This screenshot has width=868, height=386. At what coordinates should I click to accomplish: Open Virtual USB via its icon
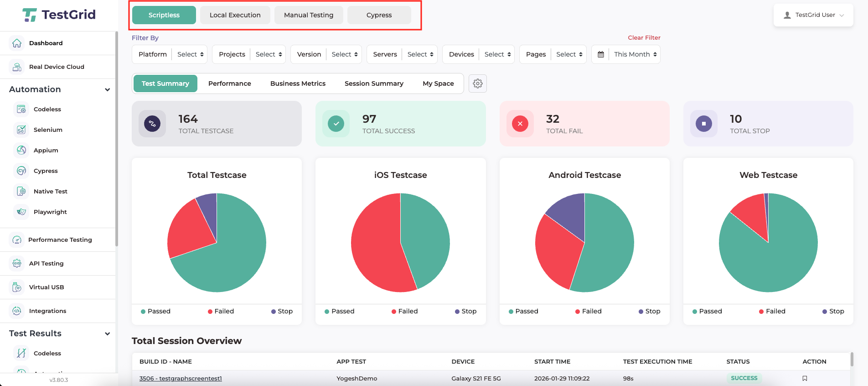pyautogui.click(x=17, y=287)
